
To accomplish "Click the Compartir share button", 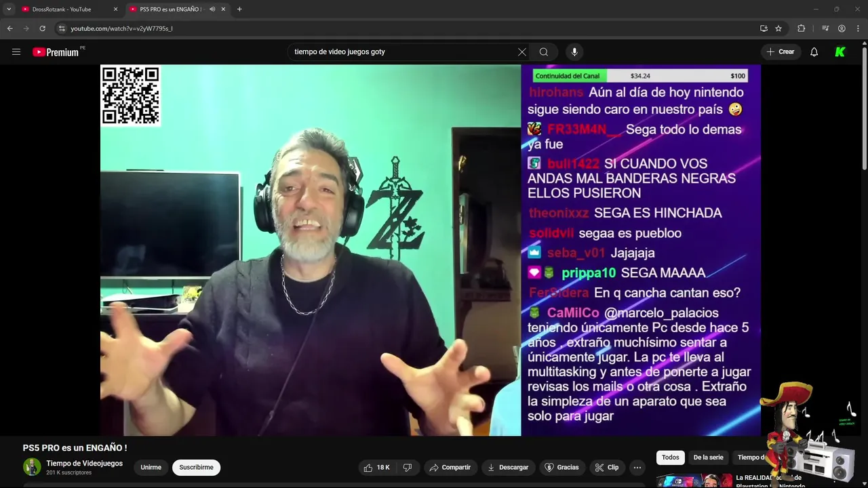I will point(450,467).
